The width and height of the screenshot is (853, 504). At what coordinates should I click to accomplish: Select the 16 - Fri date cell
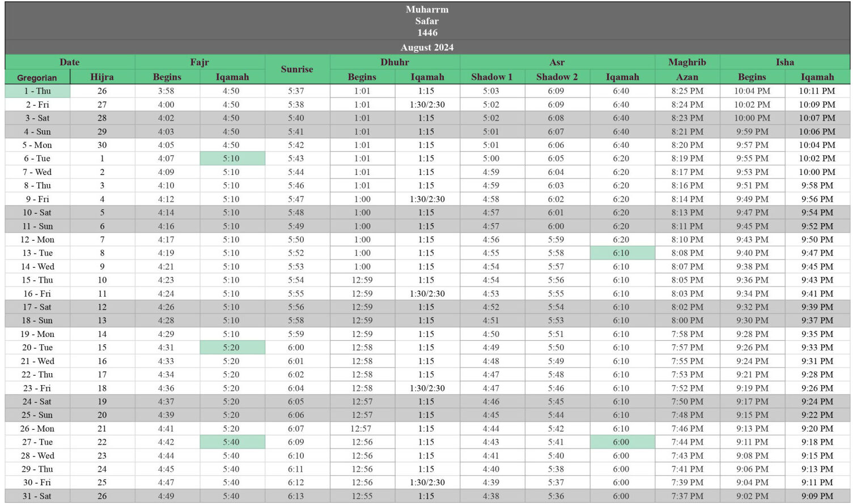(x=37, y=294)
